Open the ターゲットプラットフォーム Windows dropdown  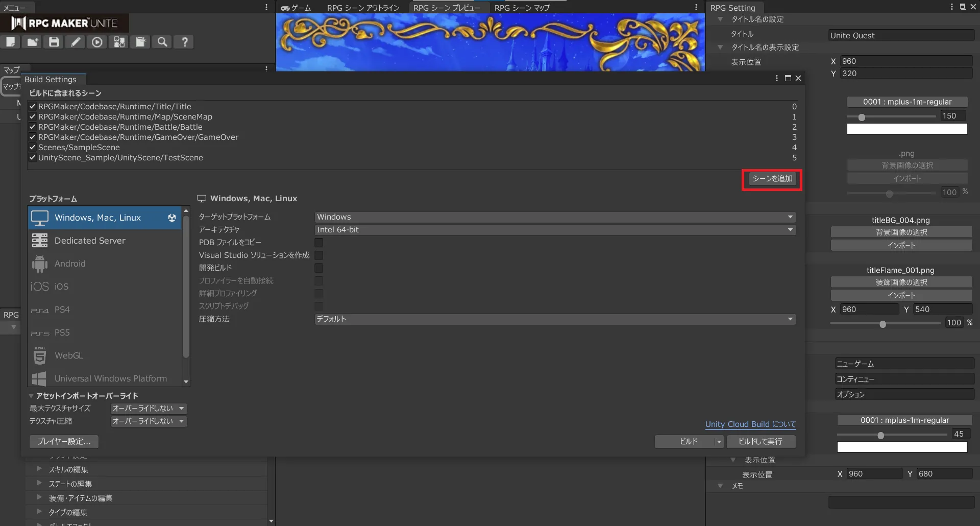tap(555, 217)
